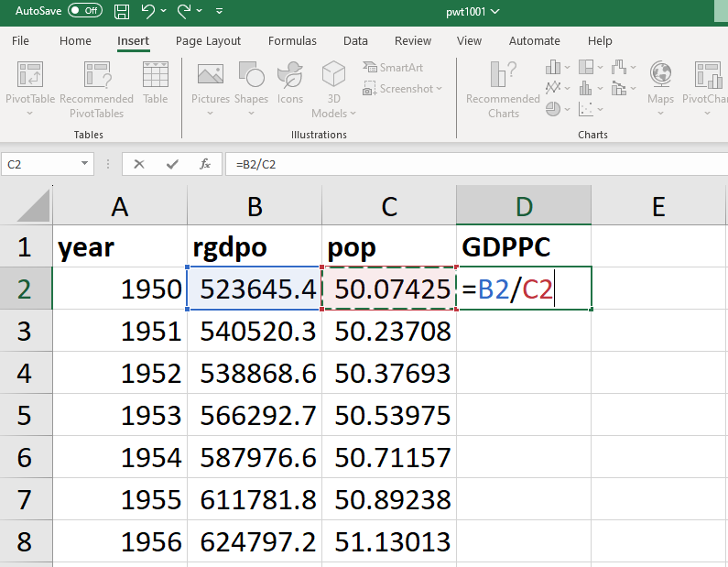Click the Maps chart button
Viewport: 728px width, 567px height.
point(660,82)
